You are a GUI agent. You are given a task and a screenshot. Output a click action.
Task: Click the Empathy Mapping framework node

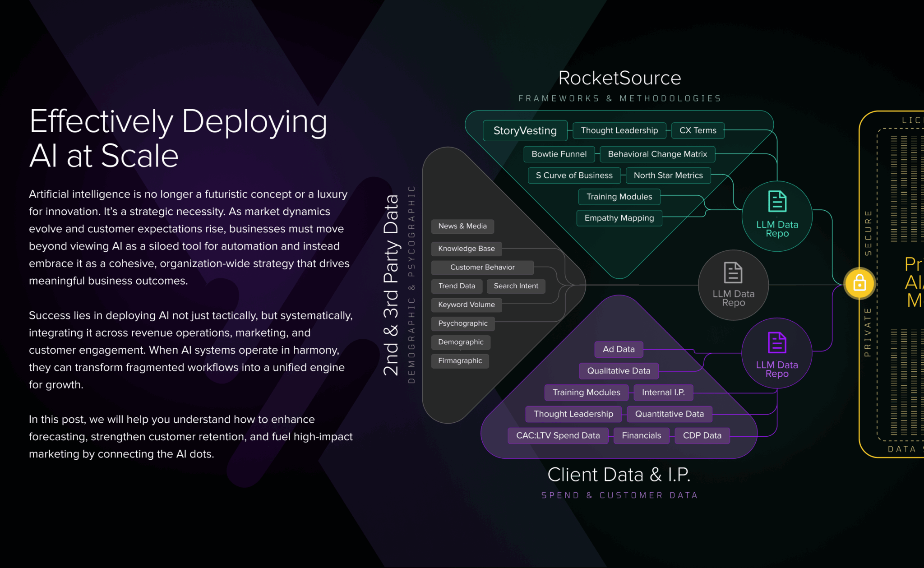click(619, 218)
